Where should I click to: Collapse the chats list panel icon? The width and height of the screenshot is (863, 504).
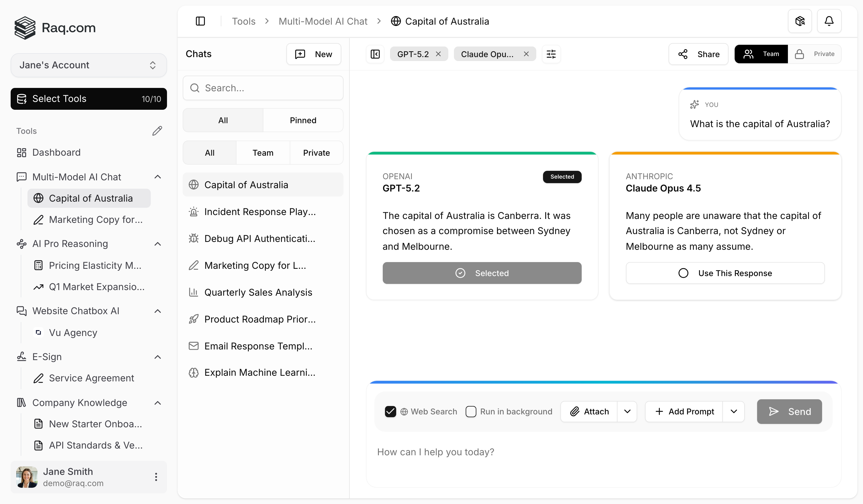pyautogui.click(x=375, y=54)
